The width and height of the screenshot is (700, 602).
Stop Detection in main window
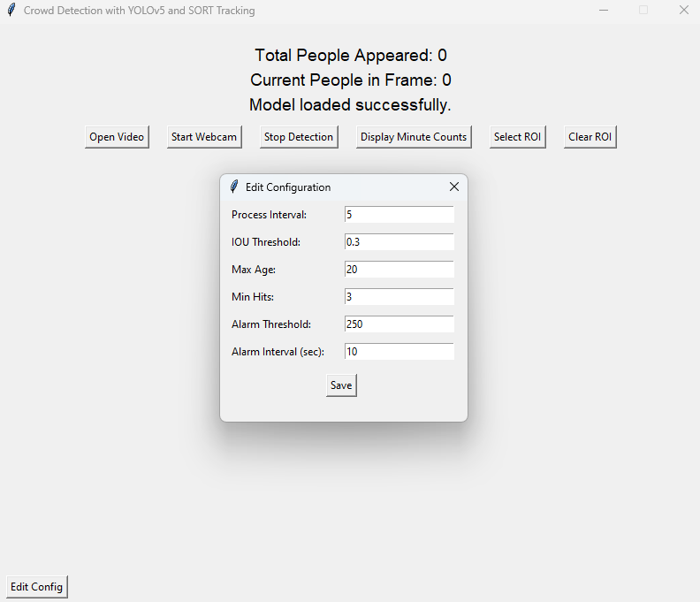[x=299, y=137]
